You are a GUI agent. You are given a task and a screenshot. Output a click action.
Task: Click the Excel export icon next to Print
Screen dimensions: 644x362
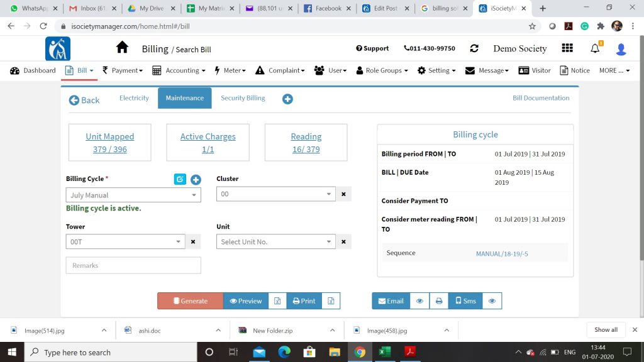click(x=330, y=300)
